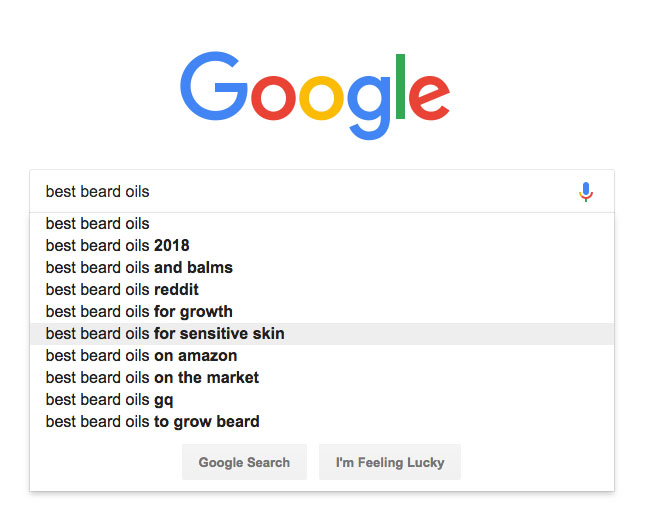Choose suggestion 'best beard oils on the market'

322,378
